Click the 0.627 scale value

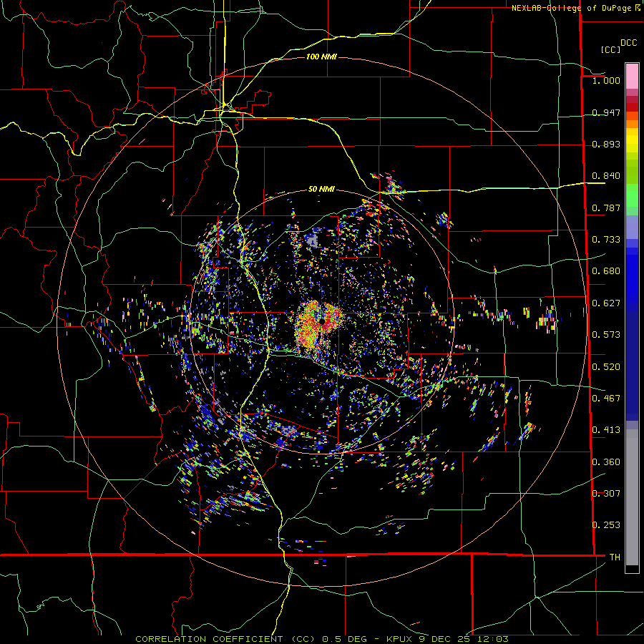click(606, 303)
